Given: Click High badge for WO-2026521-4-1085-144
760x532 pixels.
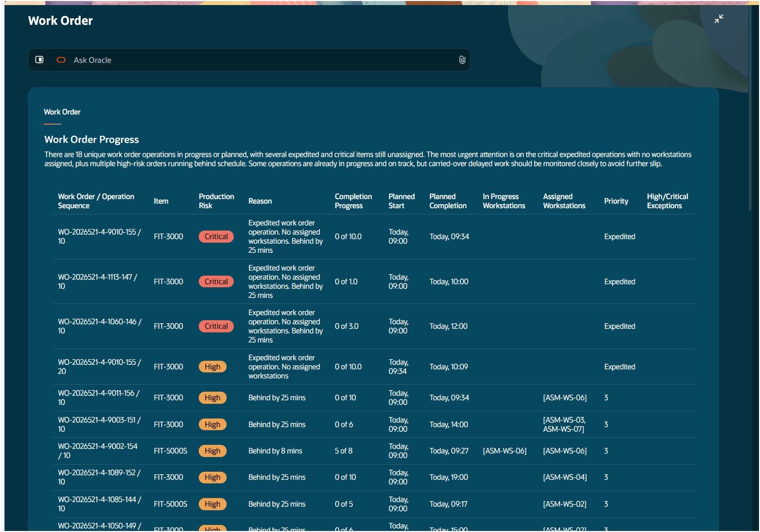Looking at the screenshot, I should click(x=212, y=504).
